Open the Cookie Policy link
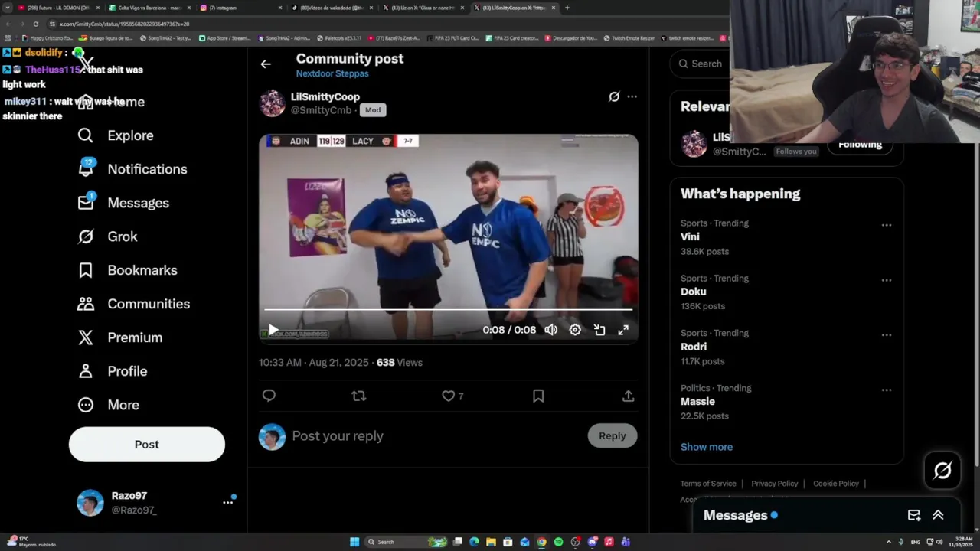This screenshot has height=551, width=980. click(x=835, y=484)
